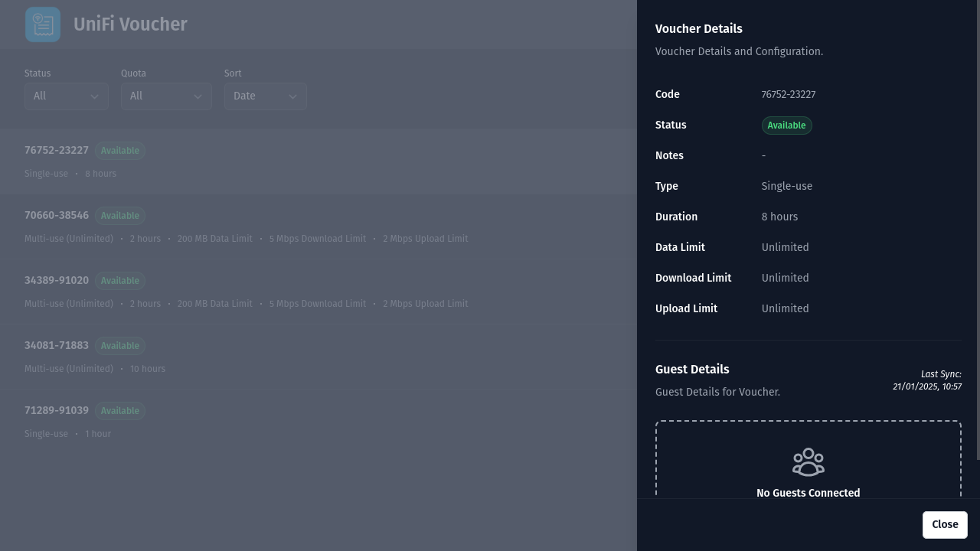
Task: Click the Status dropdown chevron
Action: coord(95,96)
